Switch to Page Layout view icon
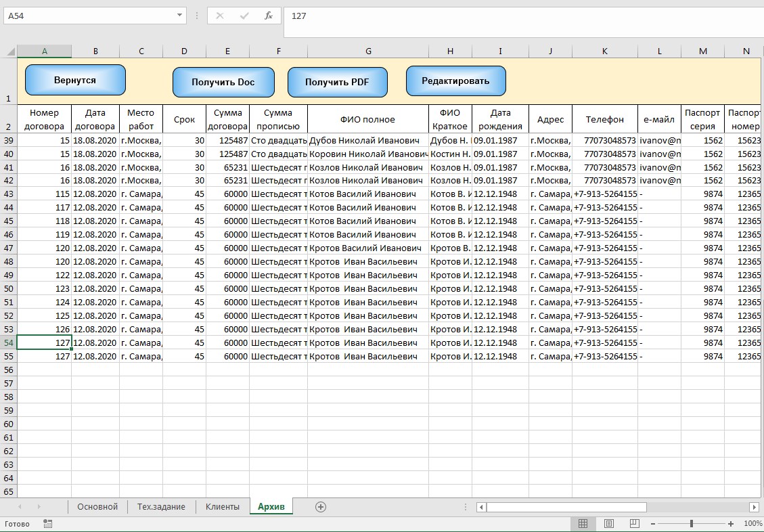Viewport: 764px width, 532px height. pos(608,524)
